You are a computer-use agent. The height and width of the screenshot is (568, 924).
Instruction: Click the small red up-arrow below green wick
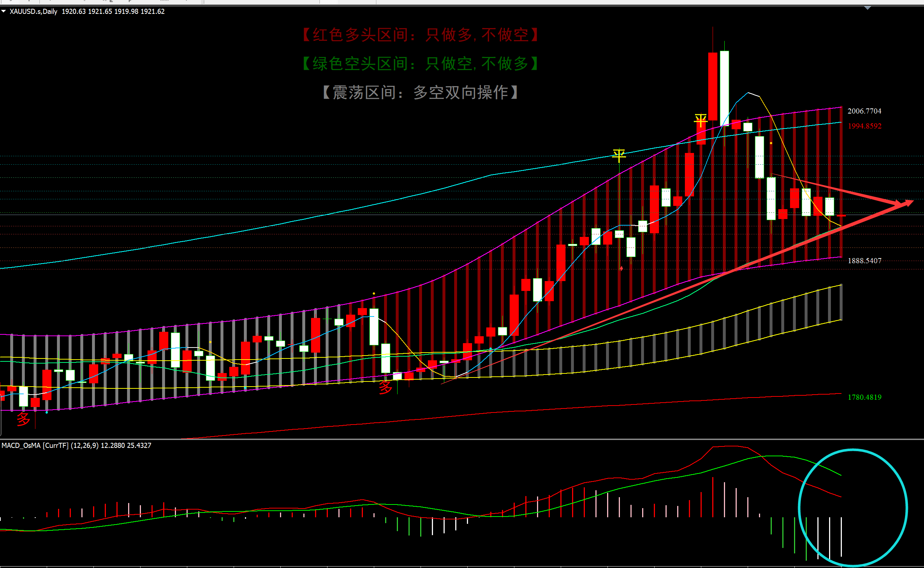621,268
